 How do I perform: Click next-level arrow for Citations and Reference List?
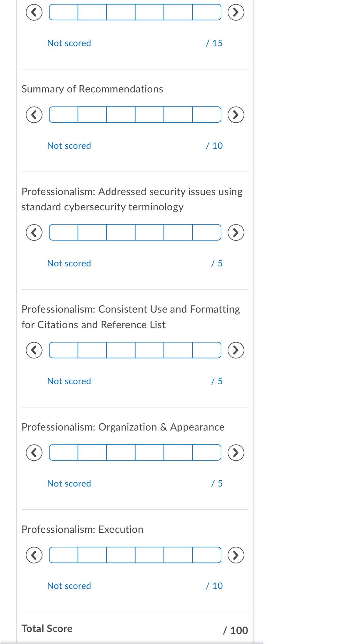pyautogui.click(x=236, y=350)
